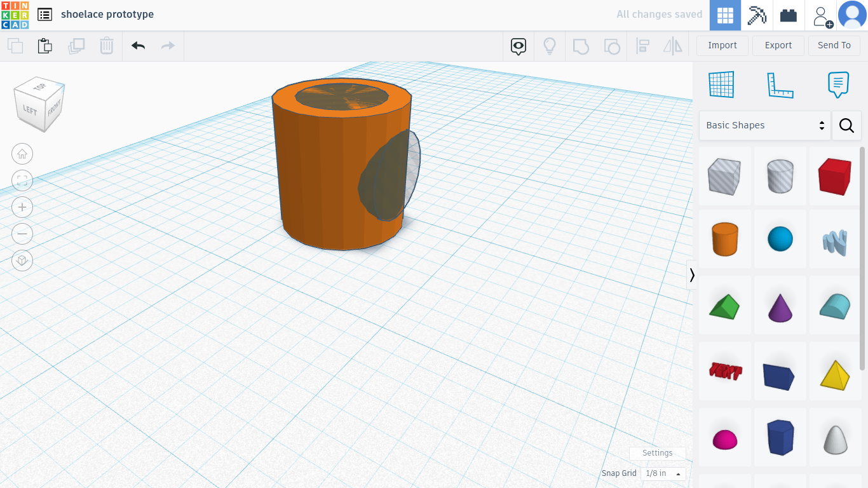Select the purple Cone shape
868x488 pixels.
pos(780,306)
